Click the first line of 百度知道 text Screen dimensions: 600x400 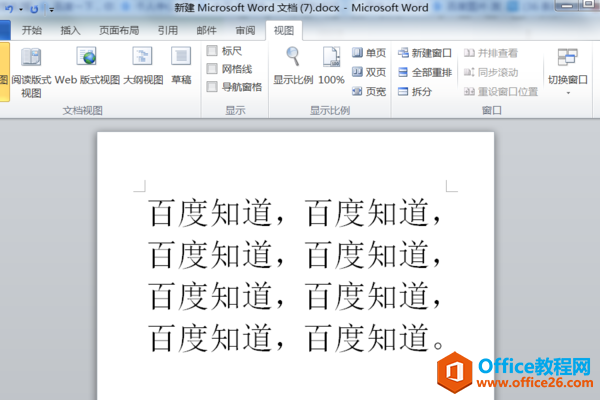pyautogui.click(x=295, y=212)
